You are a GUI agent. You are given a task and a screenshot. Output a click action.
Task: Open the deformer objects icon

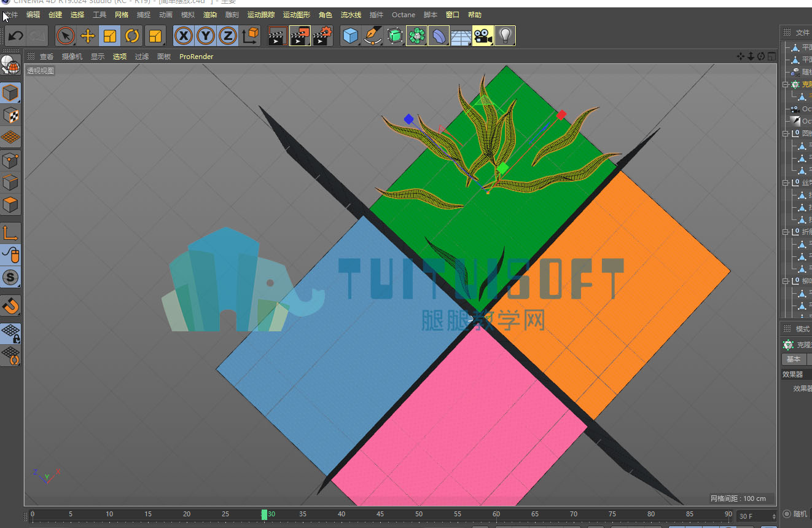coord(439,36)
